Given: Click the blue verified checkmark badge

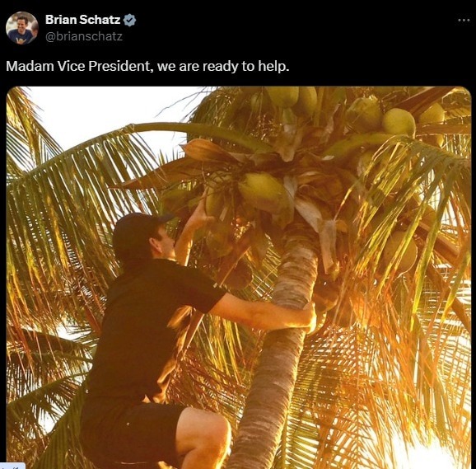Looking at the screenshot, I should pos(129,20).
